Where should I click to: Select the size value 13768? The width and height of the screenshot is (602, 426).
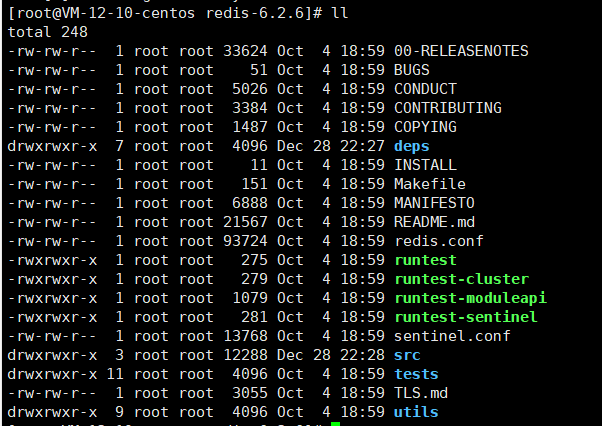[x=245, y=336]
